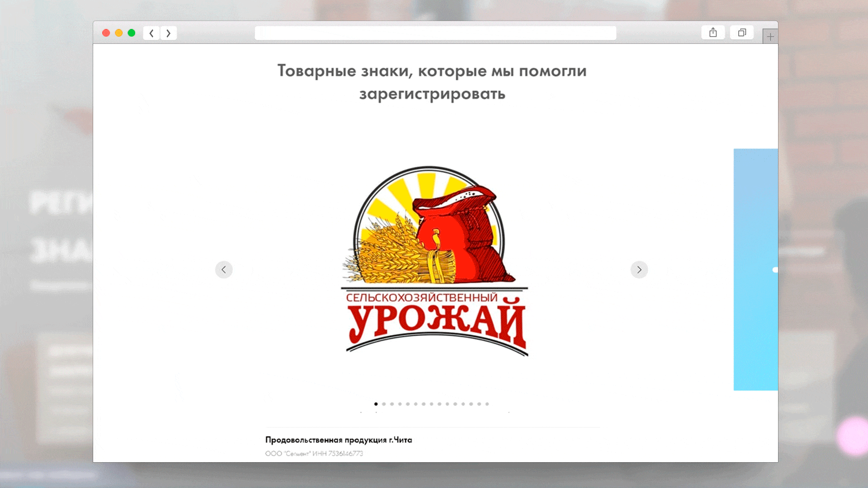Select the first active carousel pagination dot
This screenshot has height=488, width=868.
(x=376, y=404)
